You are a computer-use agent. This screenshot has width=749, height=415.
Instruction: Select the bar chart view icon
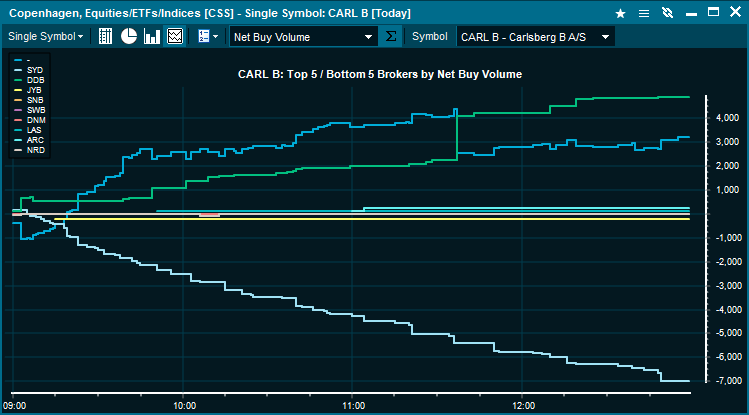coord(152,36)
